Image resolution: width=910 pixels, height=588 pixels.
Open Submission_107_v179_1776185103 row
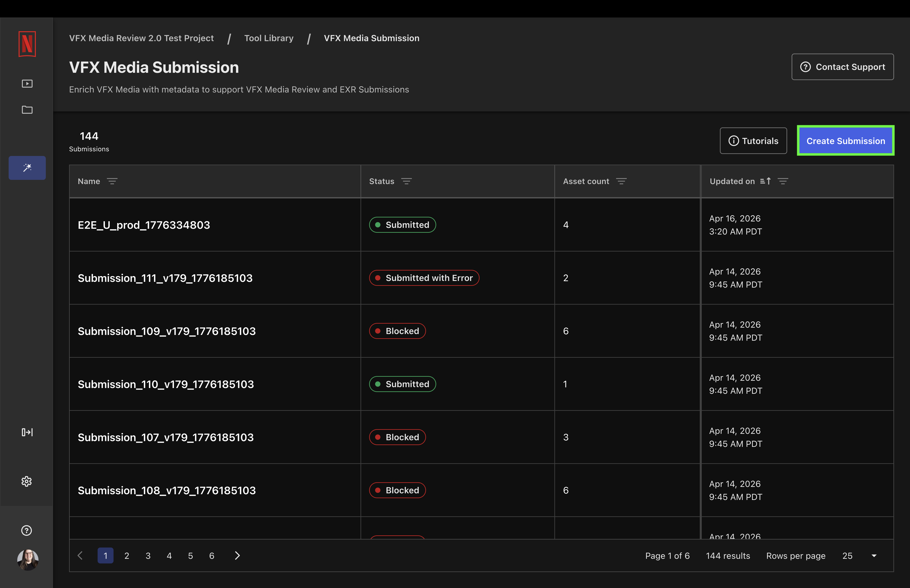(x=481, y=437)
